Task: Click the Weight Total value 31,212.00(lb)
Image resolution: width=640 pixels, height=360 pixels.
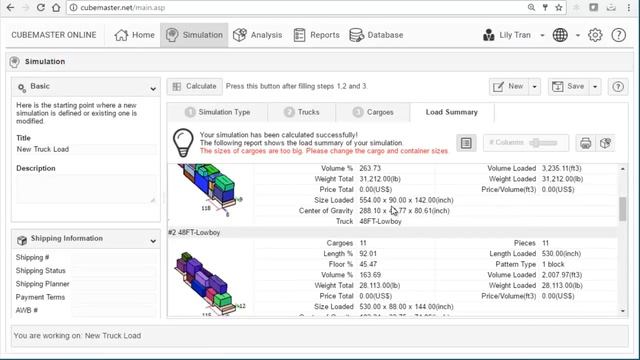Action: (x=380, y=179)
